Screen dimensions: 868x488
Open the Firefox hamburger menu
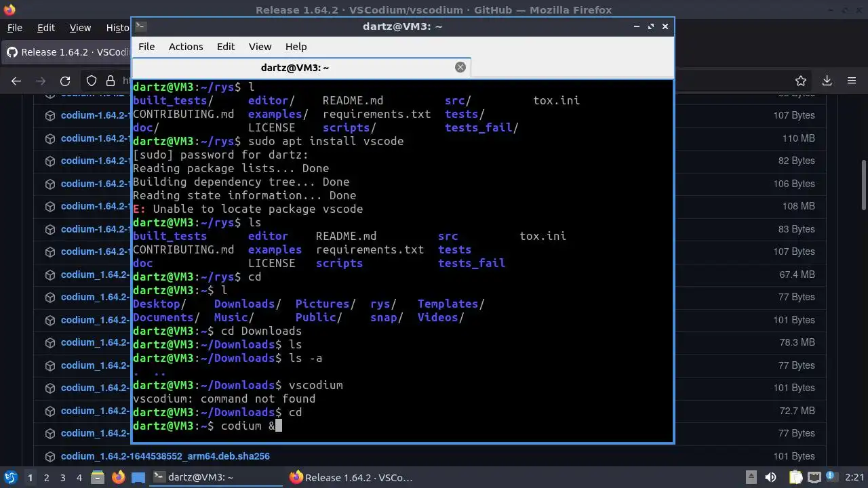pos(852,81)
